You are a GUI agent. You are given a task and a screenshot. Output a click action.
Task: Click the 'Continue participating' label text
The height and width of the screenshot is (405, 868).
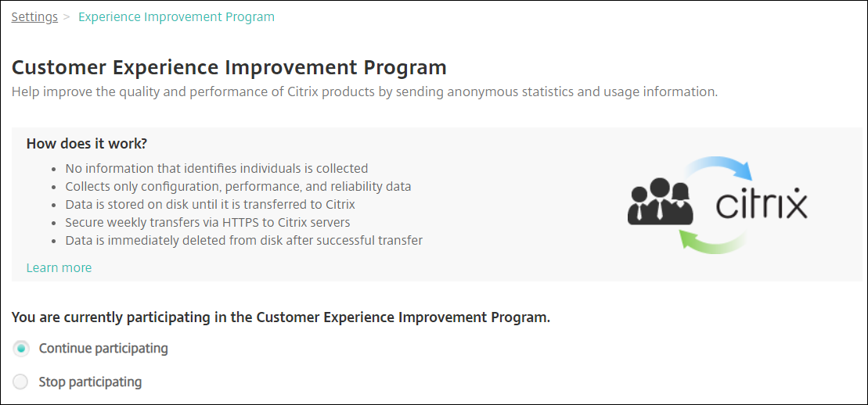pos(103,348)
